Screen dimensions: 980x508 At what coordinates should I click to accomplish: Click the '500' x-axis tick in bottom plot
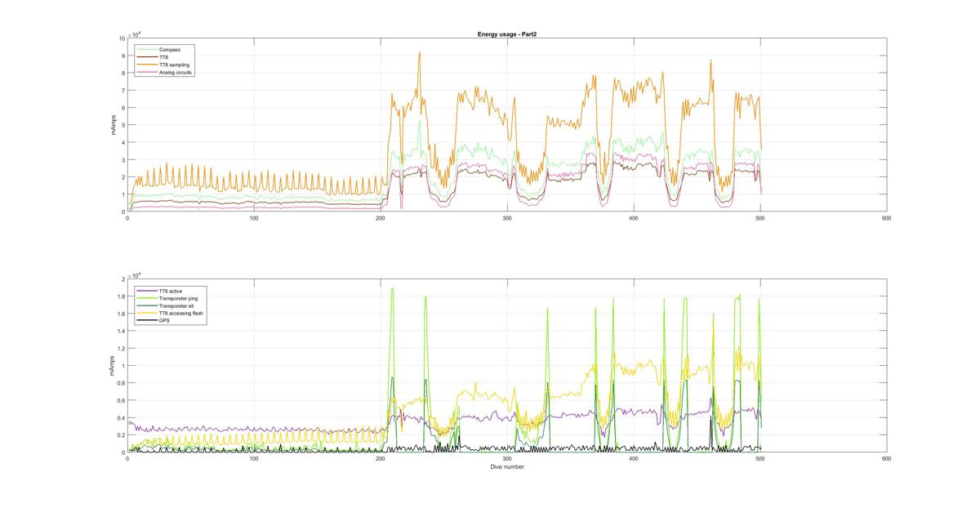(759, 459)
